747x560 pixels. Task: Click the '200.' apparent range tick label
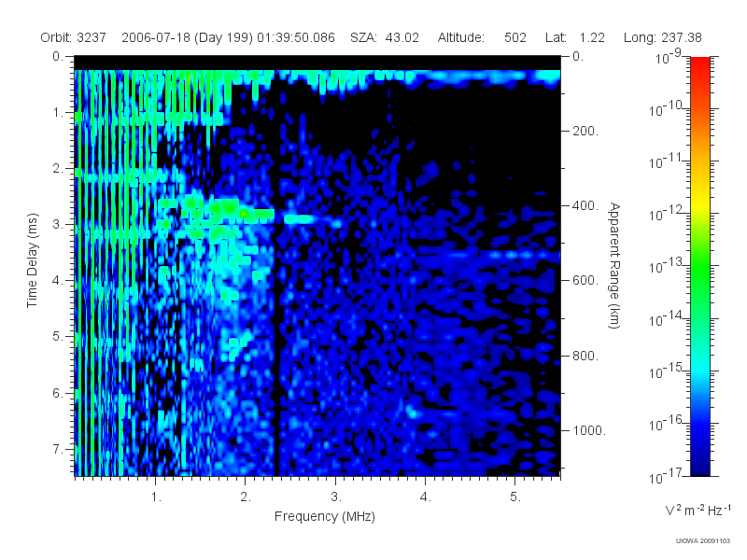click(x=585, y=131)
